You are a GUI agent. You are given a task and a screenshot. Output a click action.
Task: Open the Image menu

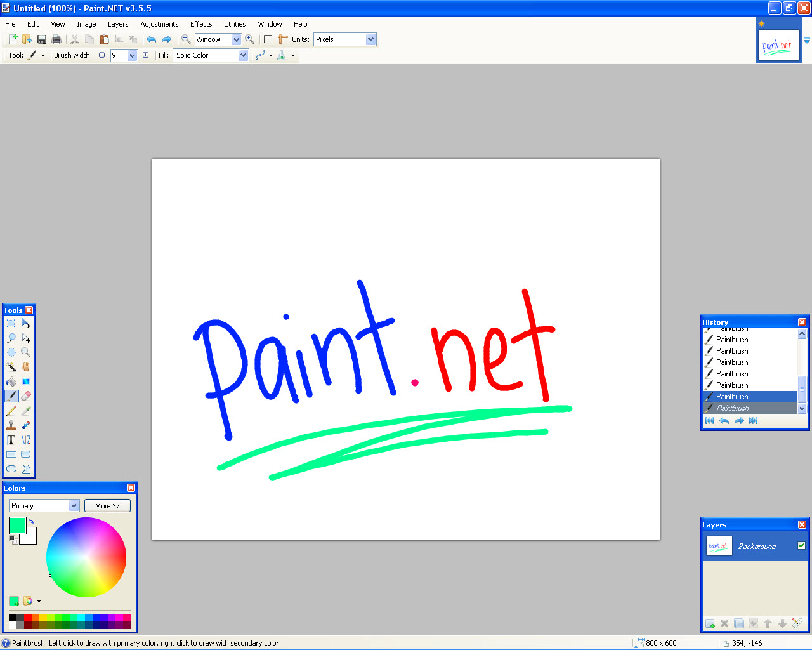point(86,24)
